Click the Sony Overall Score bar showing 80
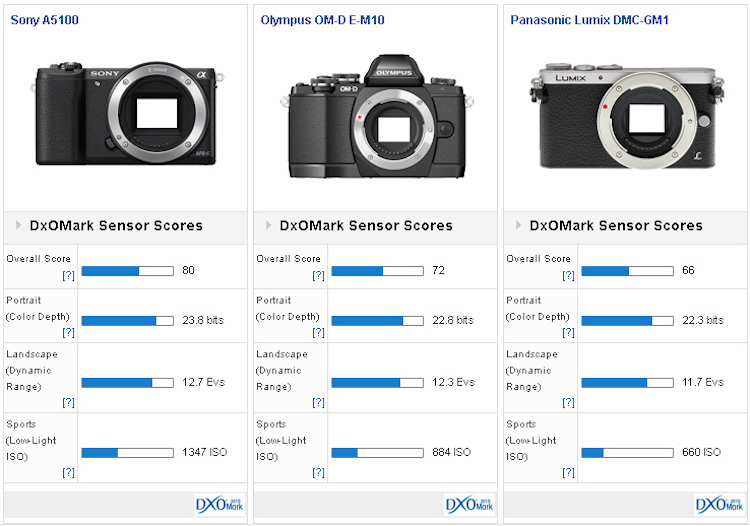Image resolution: width=750 pixels, height=526 pixels. point(127,271)
